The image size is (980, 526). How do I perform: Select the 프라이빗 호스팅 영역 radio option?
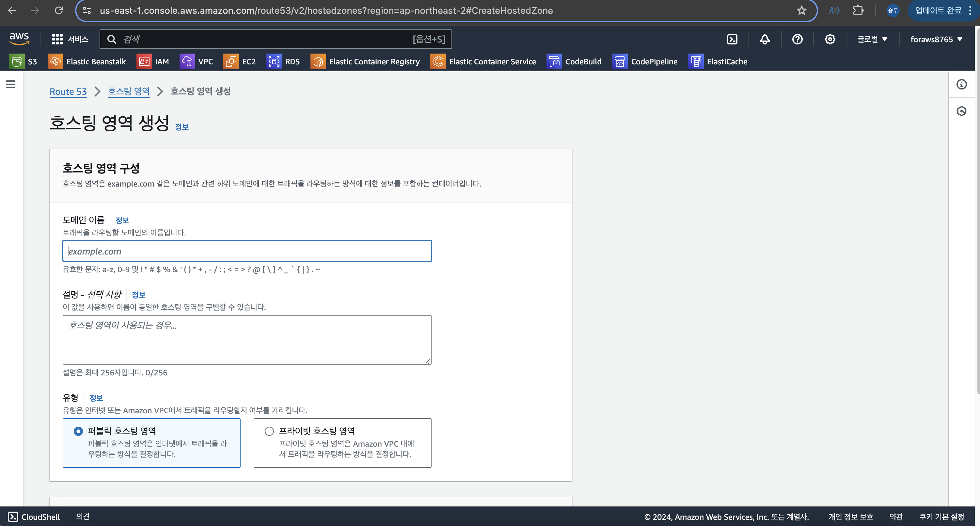click(x=269, y=431)
